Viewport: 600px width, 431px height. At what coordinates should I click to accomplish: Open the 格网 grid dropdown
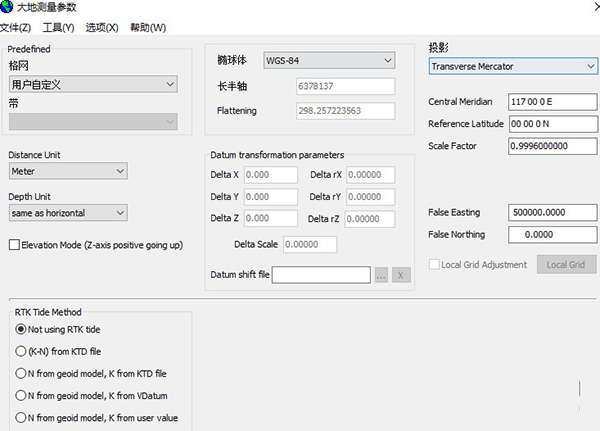pyautogui.click(x=93, y=85)
